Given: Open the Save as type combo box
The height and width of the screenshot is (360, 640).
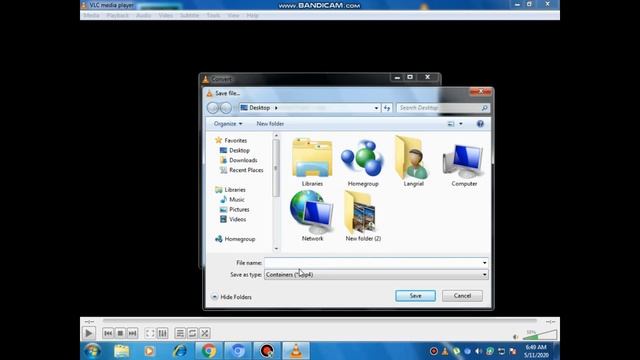Looking at the screenshot, I should 376,275.
